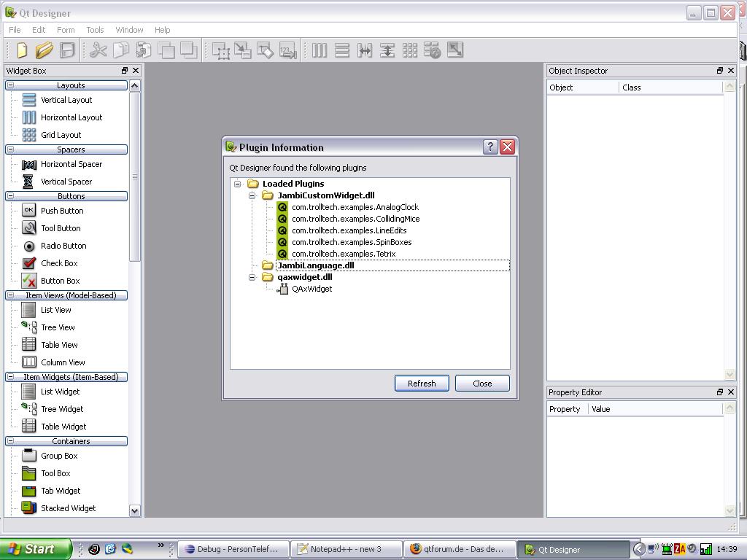Click the Close button in Plugin Information

coord(482,384)
